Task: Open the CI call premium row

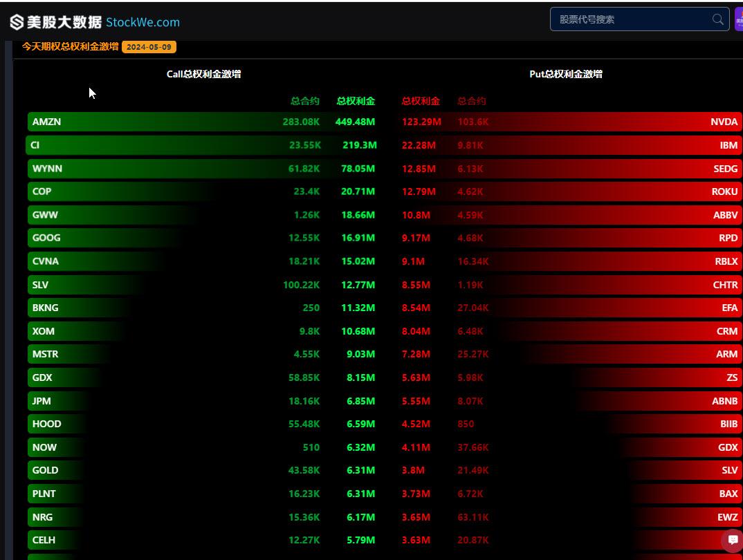Action: [203, 145]
